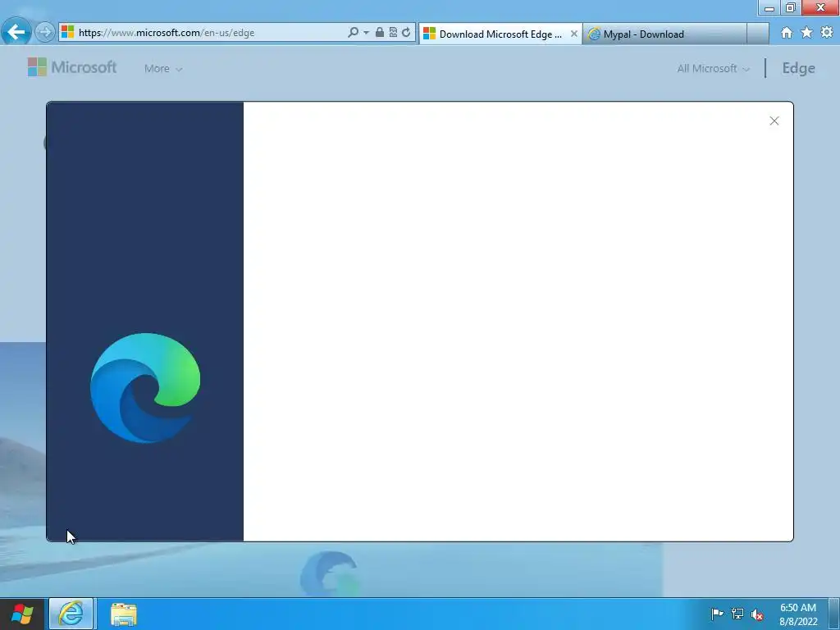This screenshot has height=630, width=840.
Task: Go back using the browser back arrow
Action: pos(16,32)
